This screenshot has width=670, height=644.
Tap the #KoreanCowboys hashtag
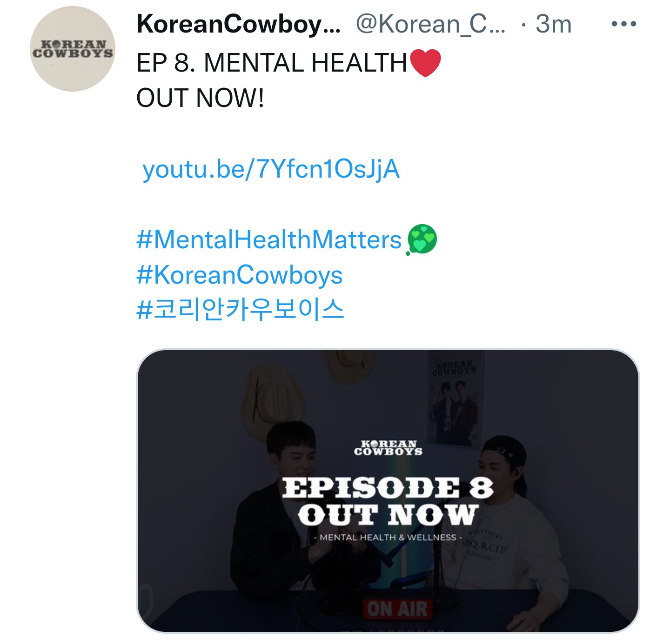[240, 275]
